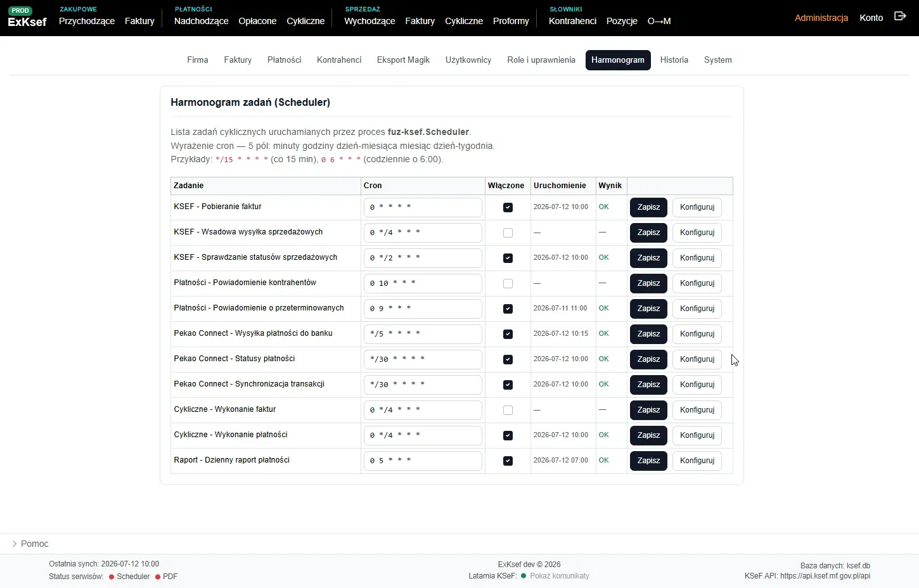Open the Administracja link
919x588 pixels.
click(x=821, y=18)
